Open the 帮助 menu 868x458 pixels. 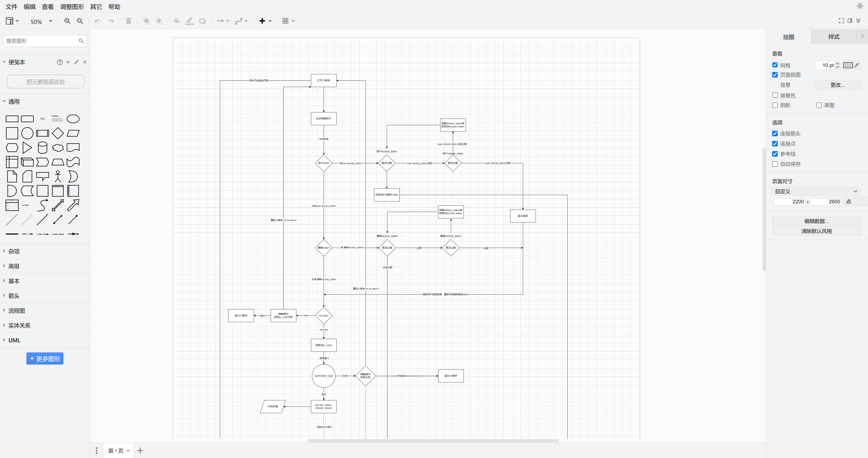coord(114,7)
